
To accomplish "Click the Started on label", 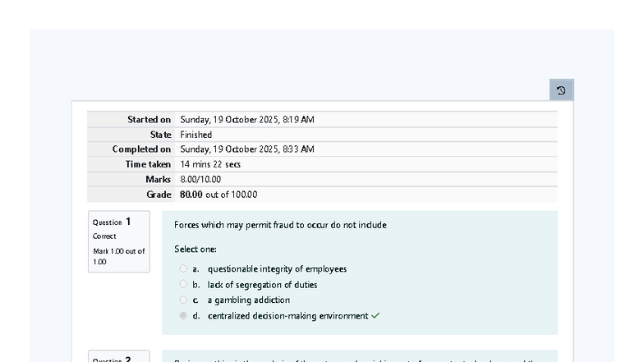I will click(149, 120).
